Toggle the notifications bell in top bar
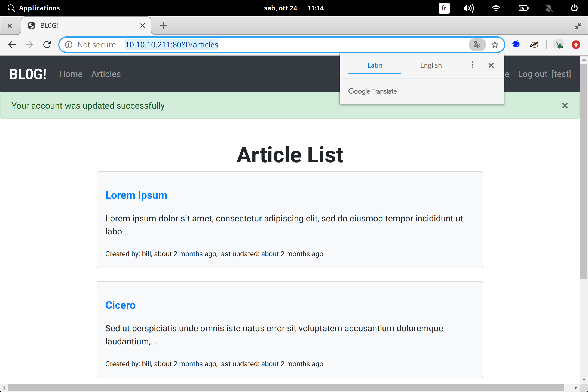Viewport: 588px width, 392px height. pos(549,8)
